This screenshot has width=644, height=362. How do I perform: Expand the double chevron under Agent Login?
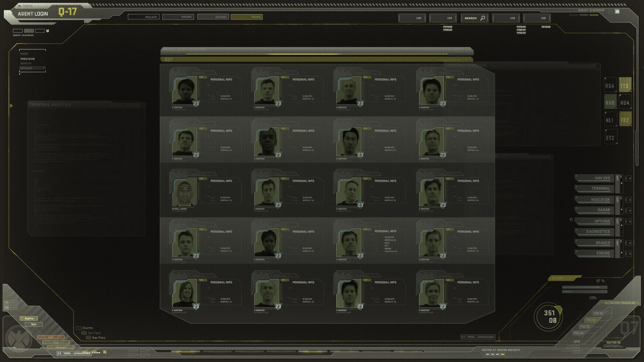point(48,31)
